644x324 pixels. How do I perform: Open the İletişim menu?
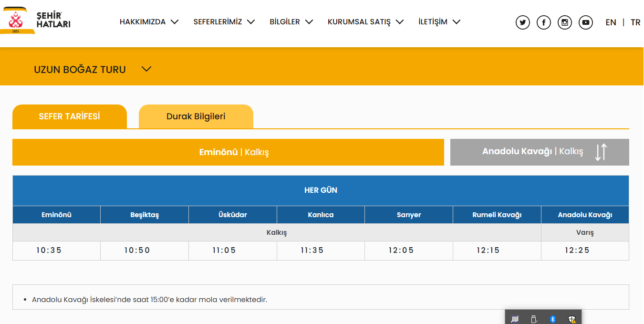(x=439, y=22)
